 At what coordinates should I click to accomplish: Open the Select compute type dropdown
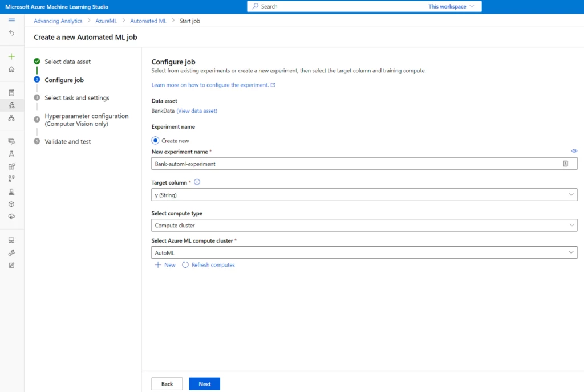[x=363, y=225]
